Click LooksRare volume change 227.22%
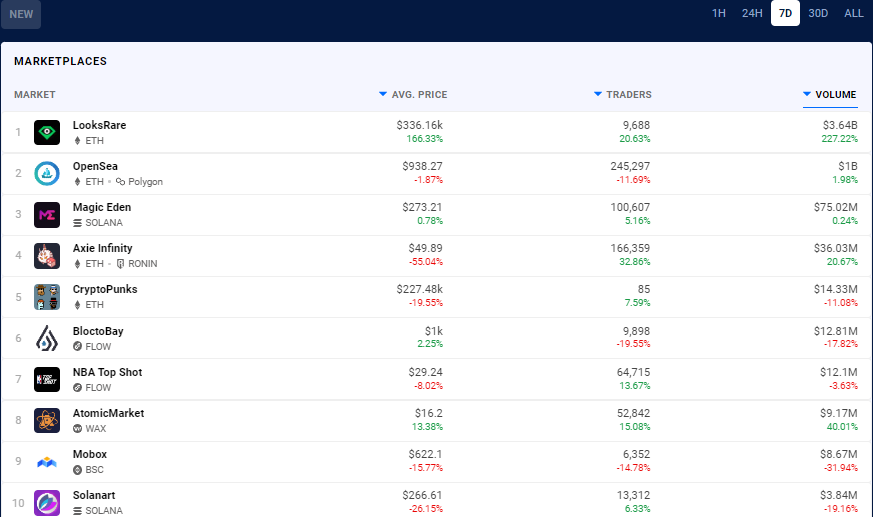Image resolution: width=873 pixels, height=517 pixels. coord(840,139)
